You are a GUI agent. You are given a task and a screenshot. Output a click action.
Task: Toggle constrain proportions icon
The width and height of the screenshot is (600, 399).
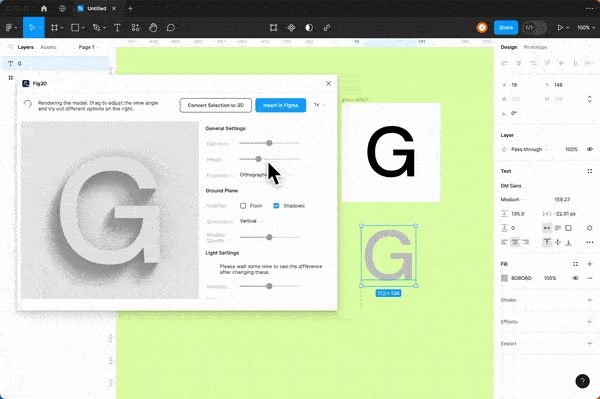[589, 99]
